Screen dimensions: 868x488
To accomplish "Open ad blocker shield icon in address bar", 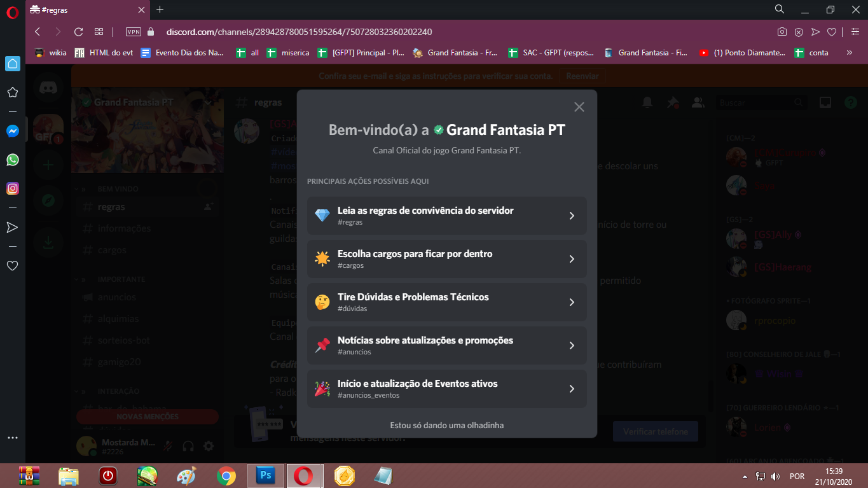I will click(x=799, y=32).
